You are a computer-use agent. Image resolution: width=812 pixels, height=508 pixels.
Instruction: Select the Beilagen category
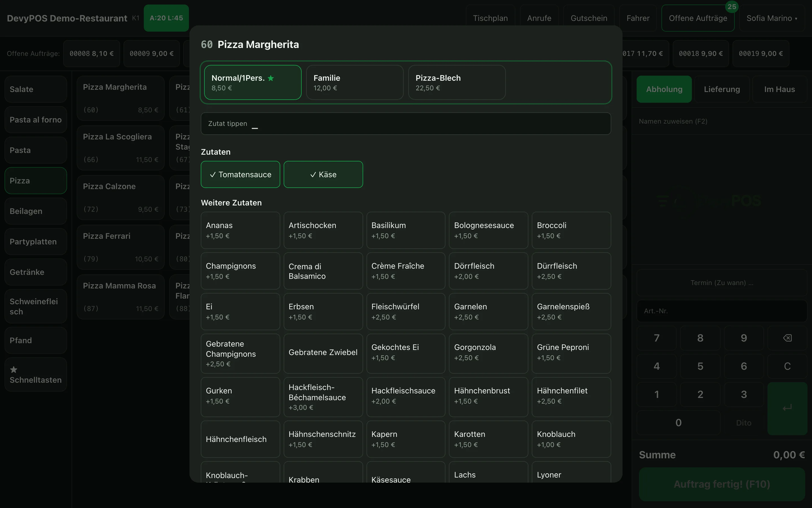pos(36,211)
